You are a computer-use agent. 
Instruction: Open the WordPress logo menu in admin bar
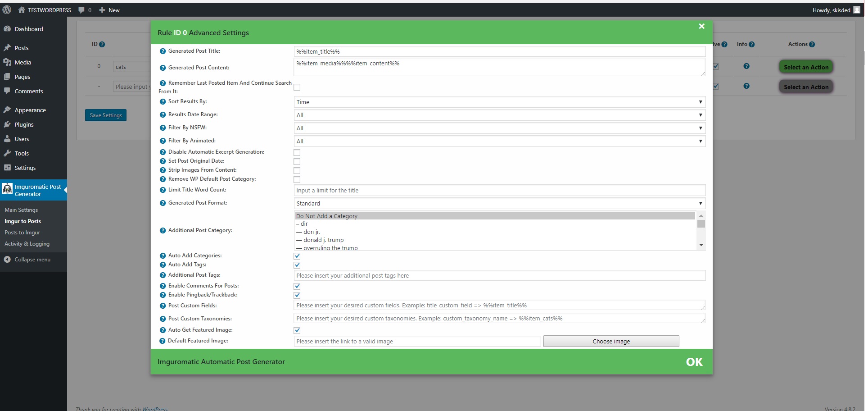7,9
